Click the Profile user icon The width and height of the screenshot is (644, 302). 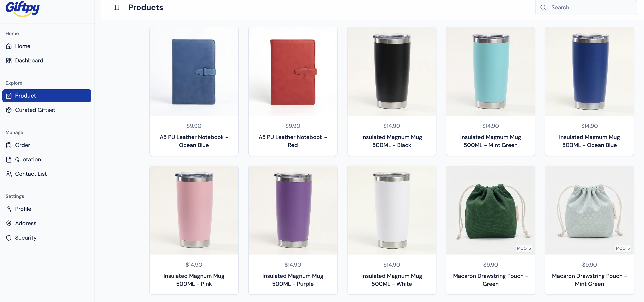(9, 209)
